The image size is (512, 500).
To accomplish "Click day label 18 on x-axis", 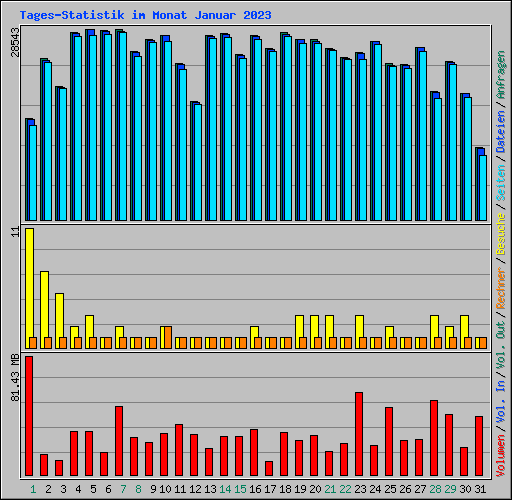I will click(285, 489).
